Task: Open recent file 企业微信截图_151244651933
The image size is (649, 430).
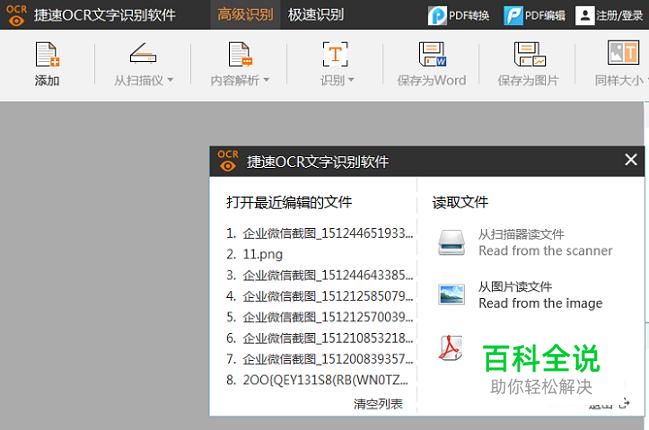Action: coord(320,233)
